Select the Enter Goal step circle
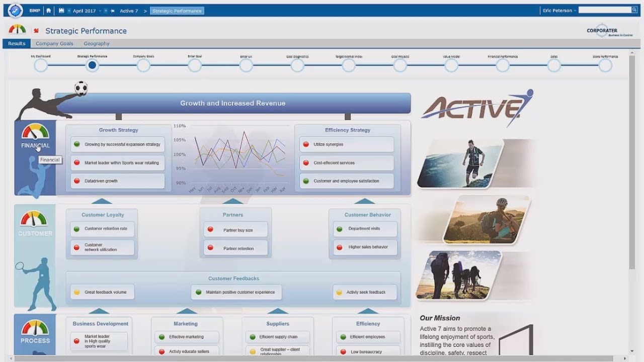 [x=195, y=65]
